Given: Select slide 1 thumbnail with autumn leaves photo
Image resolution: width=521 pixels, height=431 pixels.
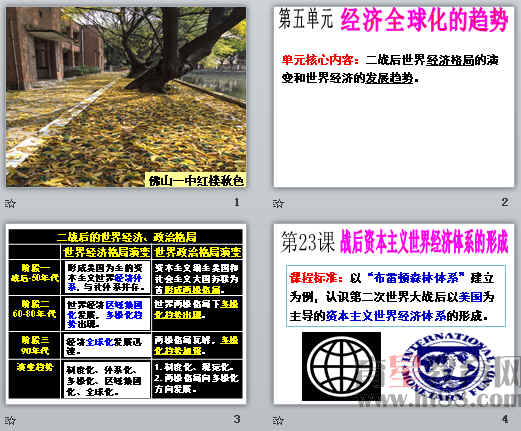Looking at the screenshot, I should click(x=126, y=97).
